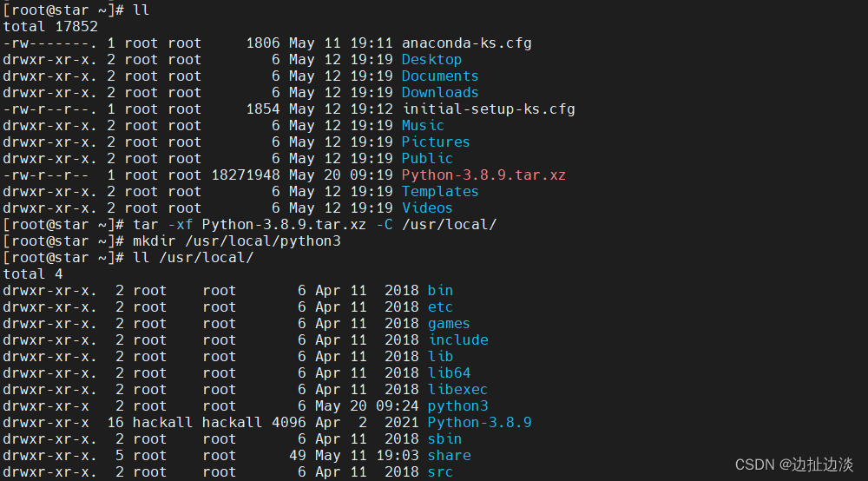Select the Music directory name
868x481 pixels.
(x=423, y=125)
